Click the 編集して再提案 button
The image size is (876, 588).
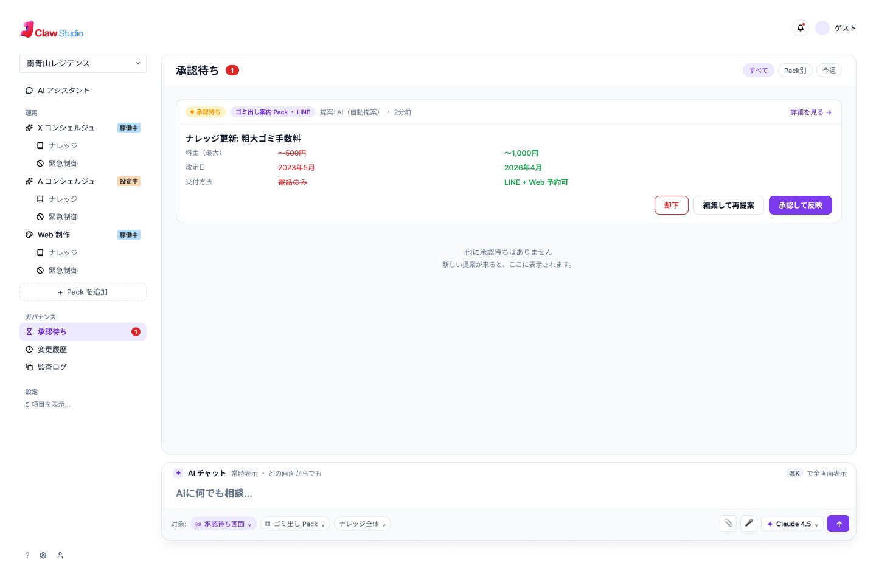(x=729, y=206)
